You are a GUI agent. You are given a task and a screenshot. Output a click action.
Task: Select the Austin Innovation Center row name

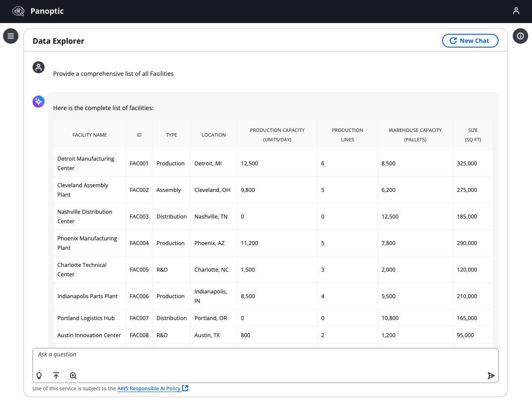(89, 335)
